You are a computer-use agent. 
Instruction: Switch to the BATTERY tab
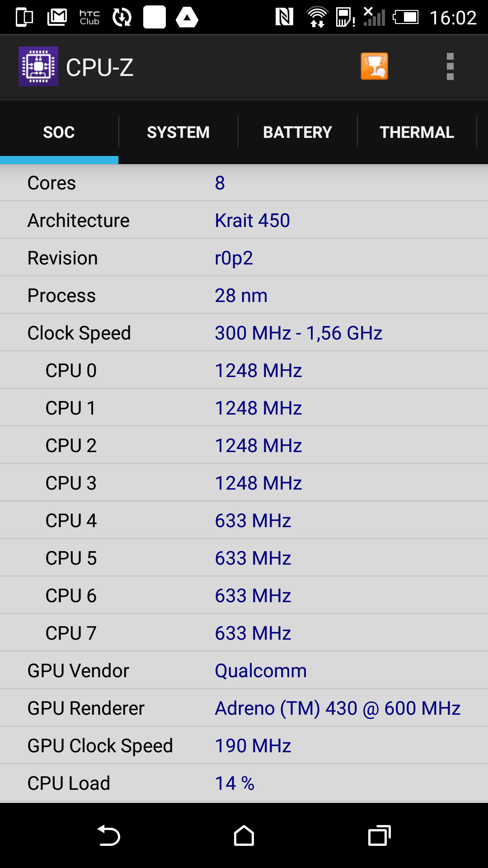click(x=298, y=132)
